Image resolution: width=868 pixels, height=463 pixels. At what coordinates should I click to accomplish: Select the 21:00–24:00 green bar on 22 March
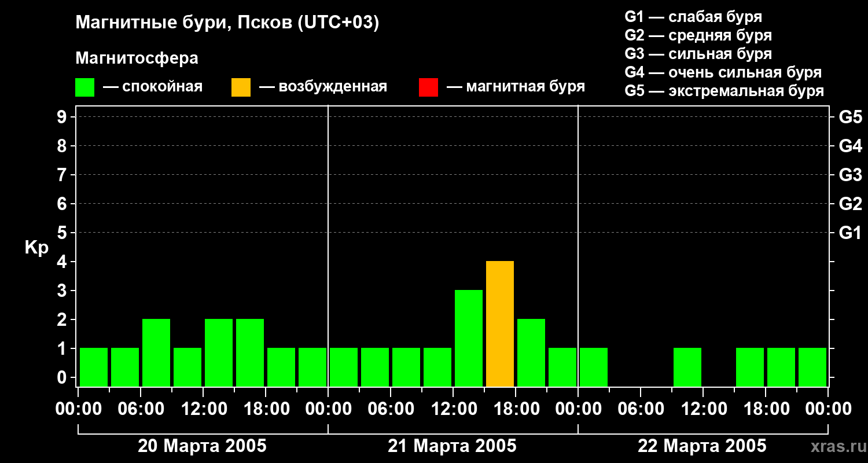(812, 368)
